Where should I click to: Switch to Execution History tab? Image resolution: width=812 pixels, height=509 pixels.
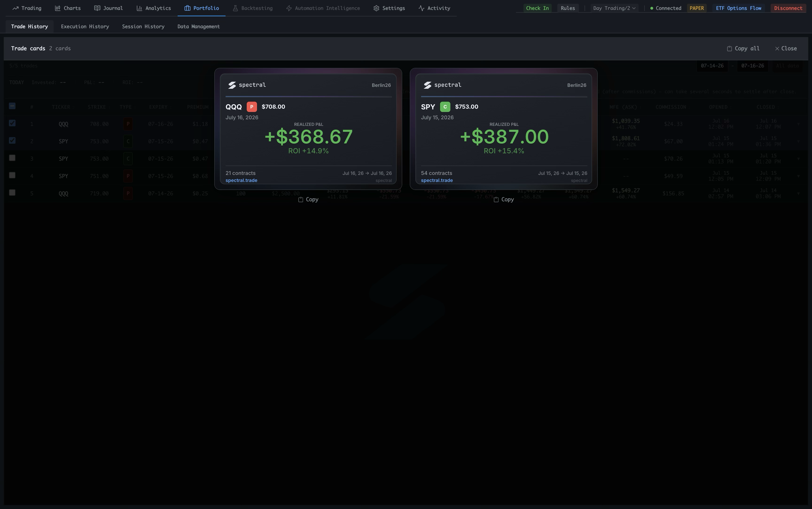point(85,27)
